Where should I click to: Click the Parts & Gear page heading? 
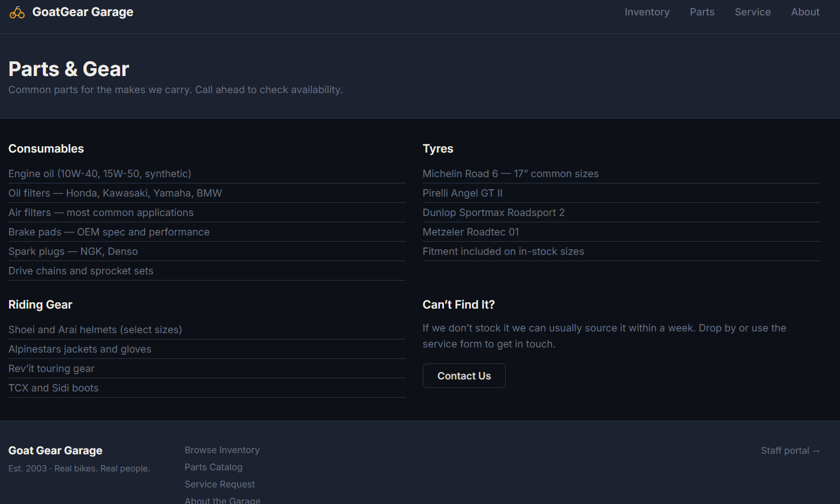click(69, 69)
